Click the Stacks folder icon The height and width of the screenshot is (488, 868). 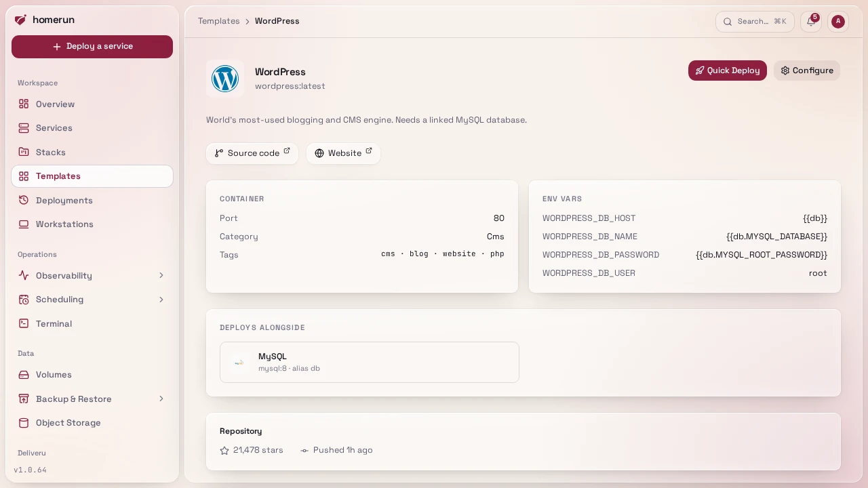pyautogui.click(x=24, y=152)
